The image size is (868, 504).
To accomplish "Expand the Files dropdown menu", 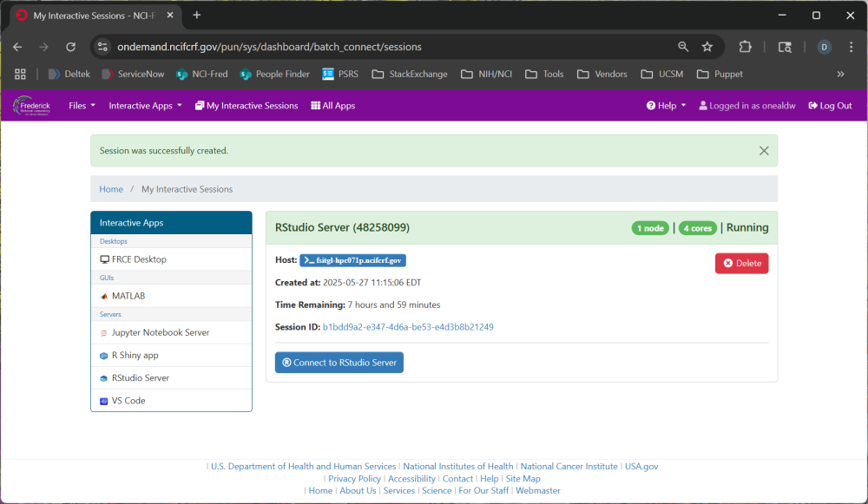I will [x=82, y=106].
